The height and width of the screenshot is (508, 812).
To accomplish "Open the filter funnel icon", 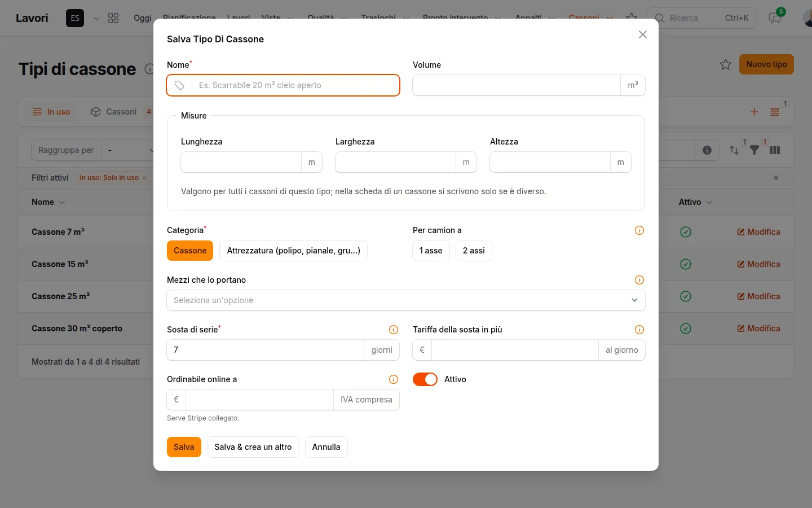I will click(754, 150).
